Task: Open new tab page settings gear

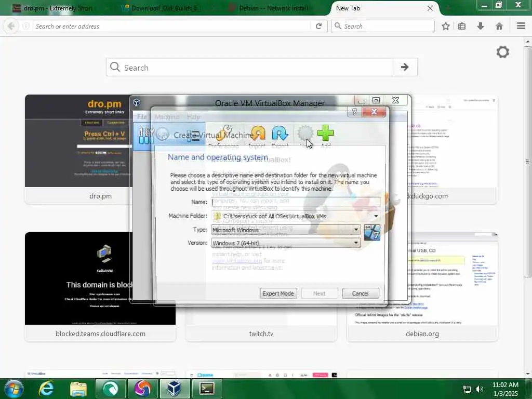Action: 502,52
